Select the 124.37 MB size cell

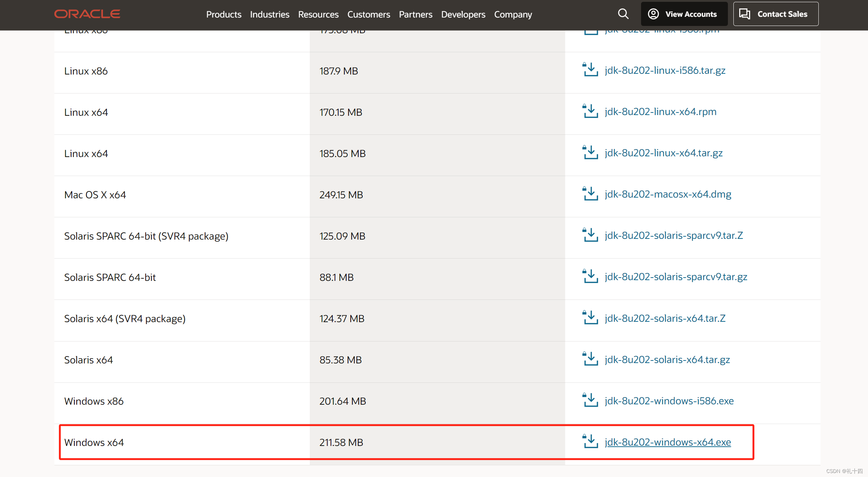point(437,320)
